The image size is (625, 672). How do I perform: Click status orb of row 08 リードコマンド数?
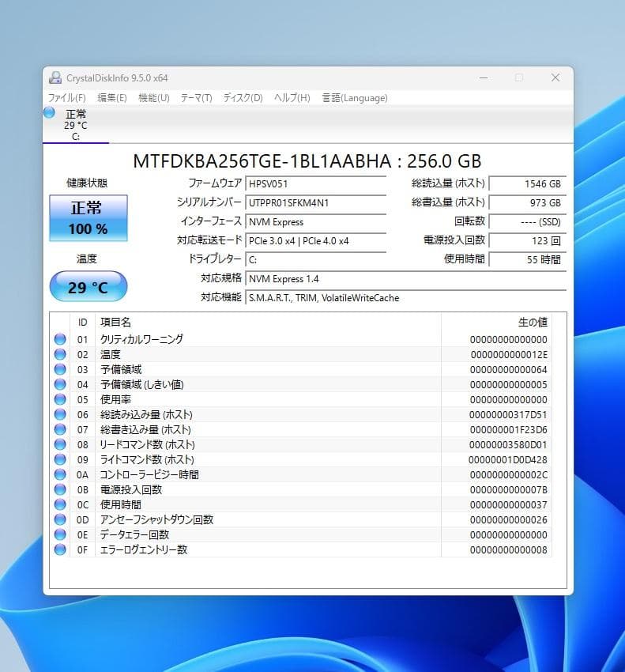tap(60, 444)
